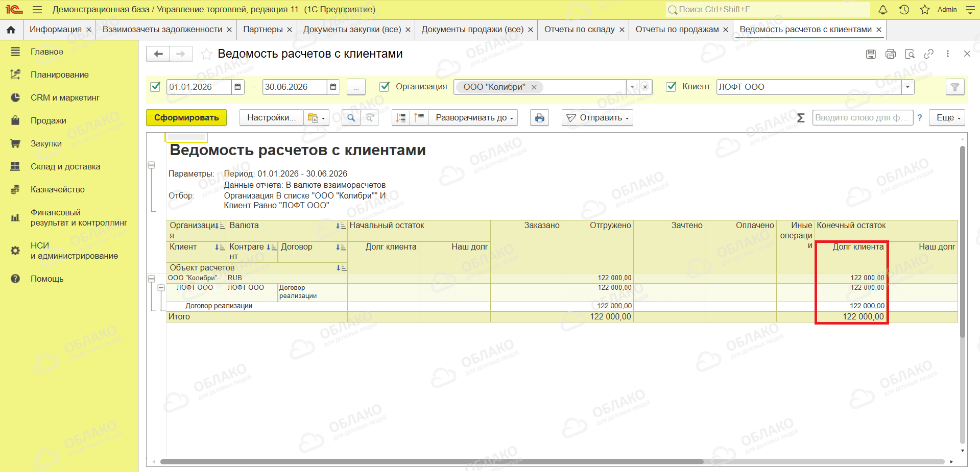Open the notifications bell
Screen dimensions: 980x472
coord(883,10)
